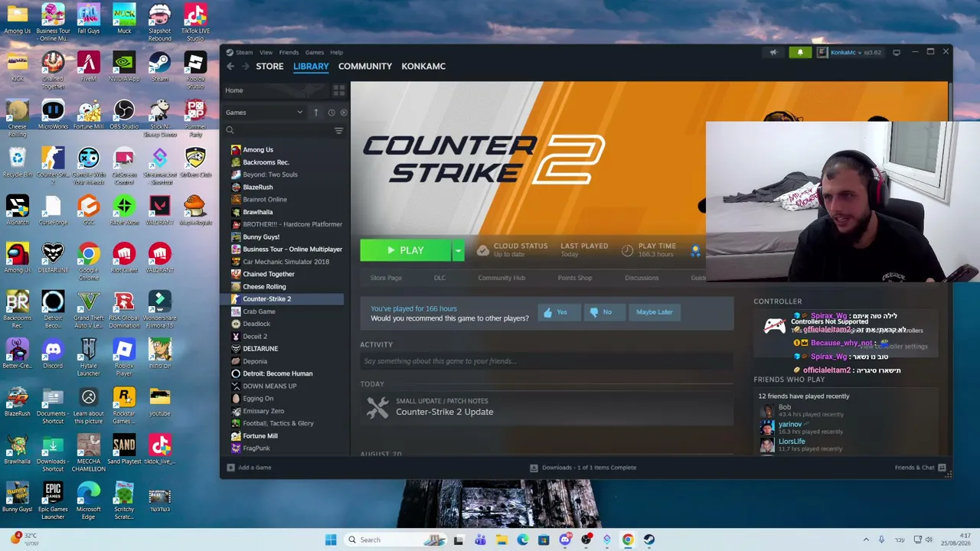Show only ready-to-play games icon
Image resolution: width=980 pixels, height=551 pixels.
click(x=344, y=112)
